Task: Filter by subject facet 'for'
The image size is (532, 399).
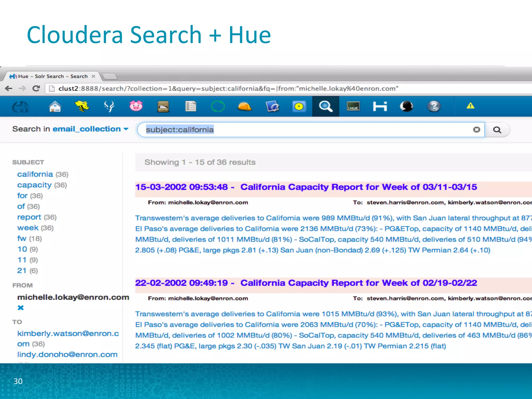Action: [22, 196]
